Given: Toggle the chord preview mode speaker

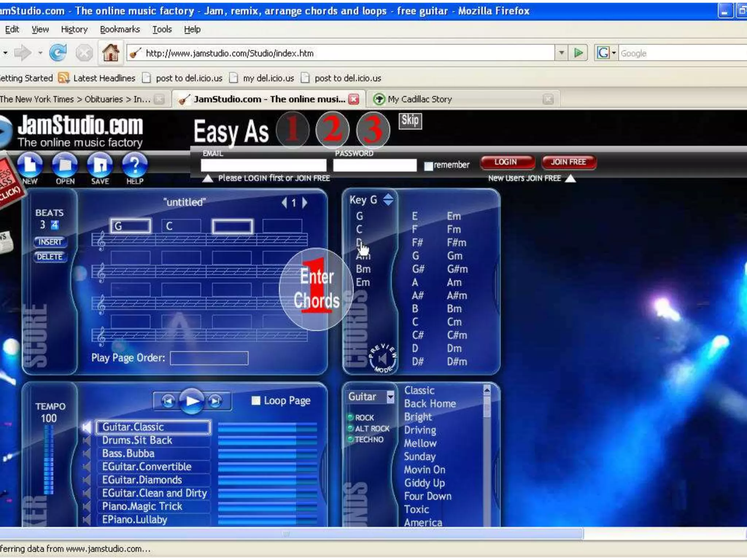Looking at the screenshot, I should (x=382, y=359).
